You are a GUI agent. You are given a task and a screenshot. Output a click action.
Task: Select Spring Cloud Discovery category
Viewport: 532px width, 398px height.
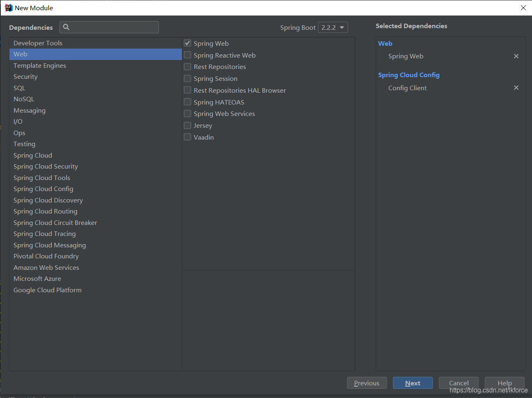pos(95,200)
